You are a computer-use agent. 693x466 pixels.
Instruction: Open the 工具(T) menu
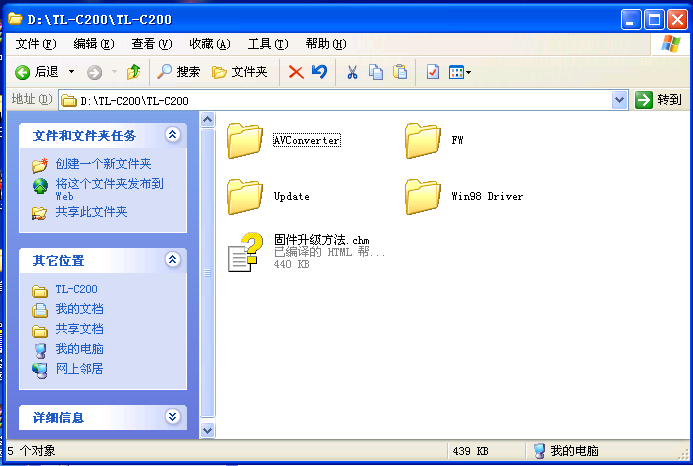(268, 44)
